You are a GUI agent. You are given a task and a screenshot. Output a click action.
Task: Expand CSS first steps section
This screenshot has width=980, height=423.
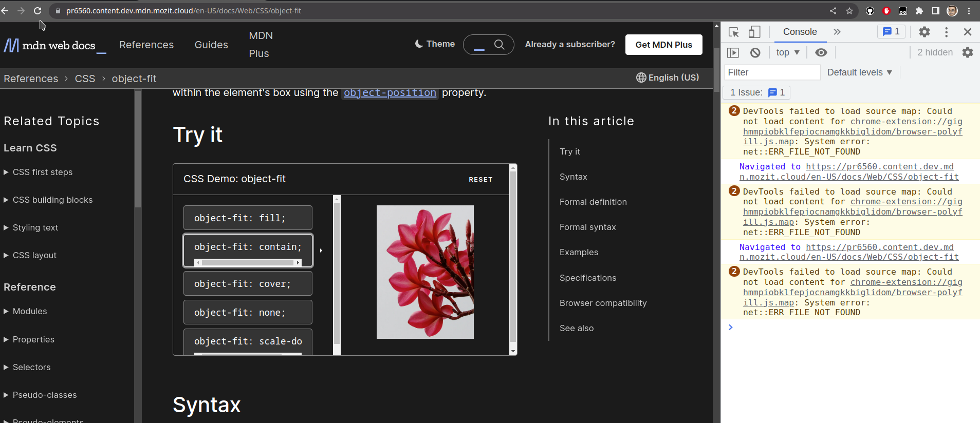pyautogui.click(x=38, y=172)
